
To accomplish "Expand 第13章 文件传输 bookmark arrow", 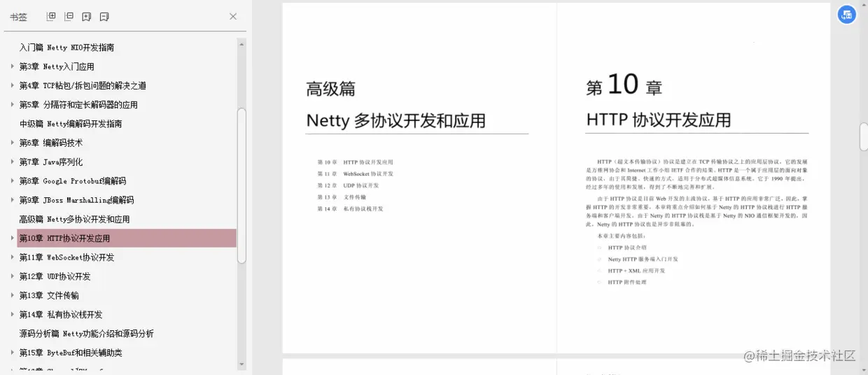I will tap(12, 295).
